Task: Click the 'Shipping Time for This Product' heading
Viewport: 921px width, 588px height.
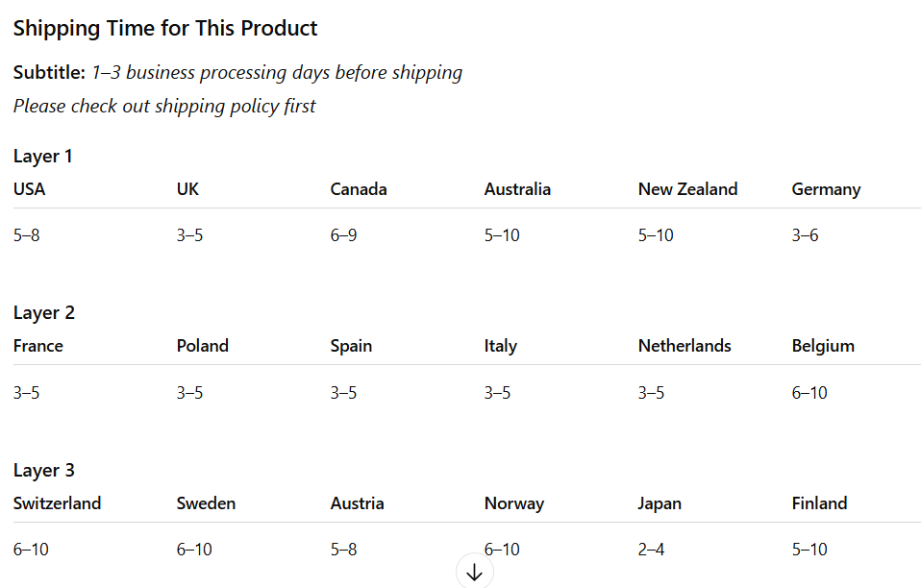Action: pyautogui.click(x=165, y=29)
